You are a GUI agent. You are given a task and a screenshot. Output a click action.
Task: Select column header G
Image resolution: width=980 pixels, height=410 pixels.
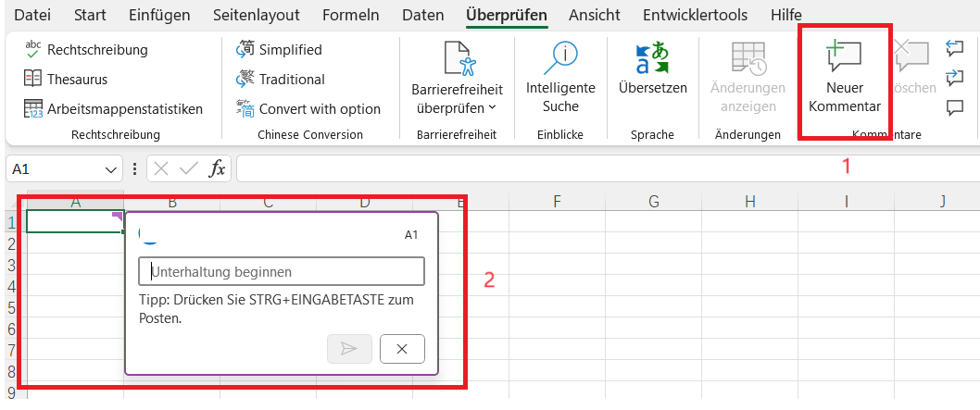pyautogui.click(x=654, y=202)
